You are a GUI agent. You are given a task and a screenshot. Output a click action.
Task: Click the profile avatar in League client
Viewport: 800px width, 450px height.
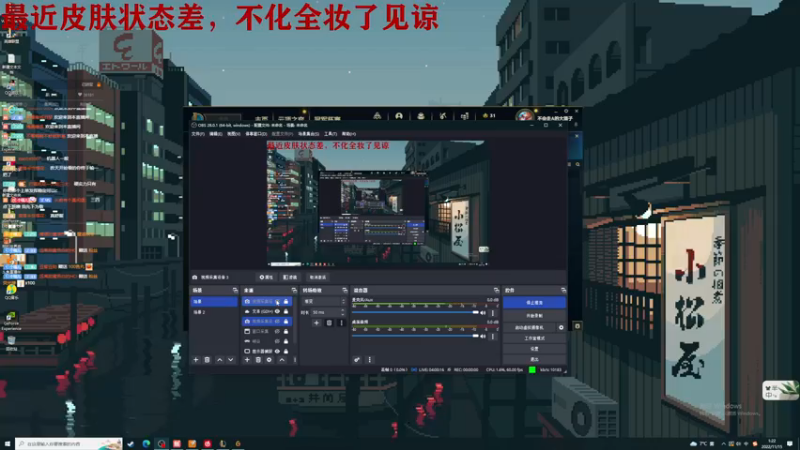click(x=524, y=116)
